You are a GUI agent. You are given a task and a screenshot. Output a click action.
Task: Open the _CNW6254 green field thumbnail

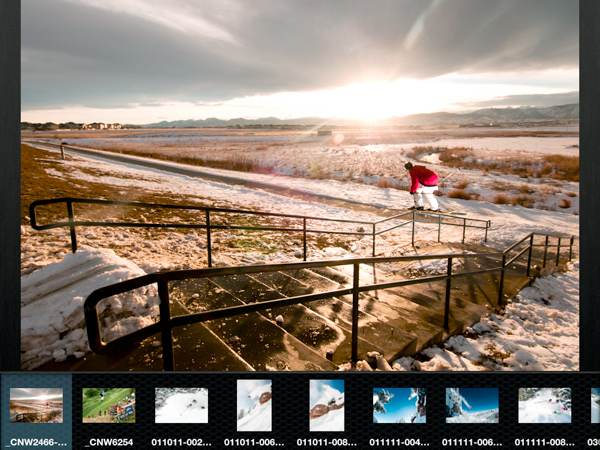click(x=108, y=405)
